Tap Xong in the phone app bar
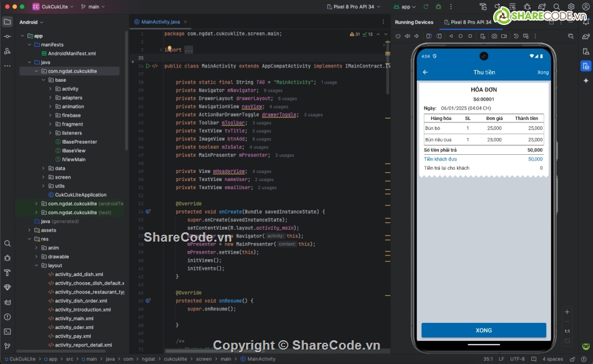This screenshot has height=364, width=593. [542, 72]
